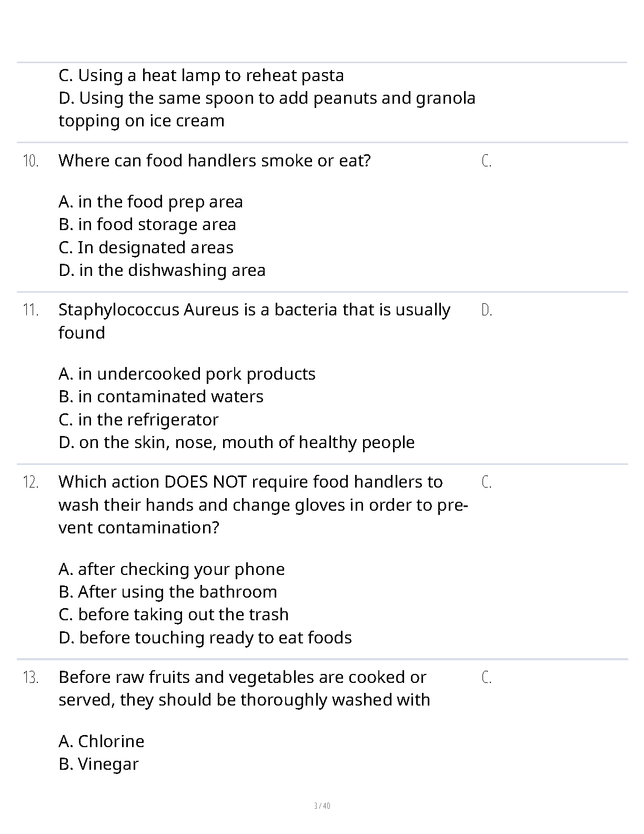Select answer 'C. In designated areas'
The width and height of the screenshot is (644, 834).
pos(146,247)
